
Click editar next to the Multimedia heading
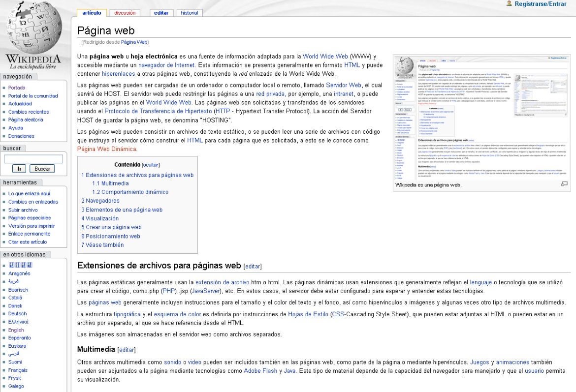point(126,349)
